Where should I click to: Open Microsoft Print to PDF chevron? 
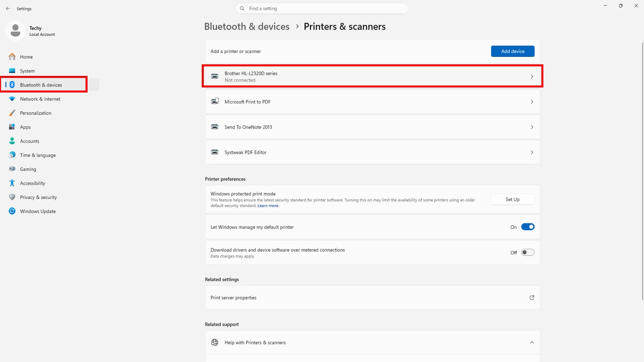(x=532, y=102)
